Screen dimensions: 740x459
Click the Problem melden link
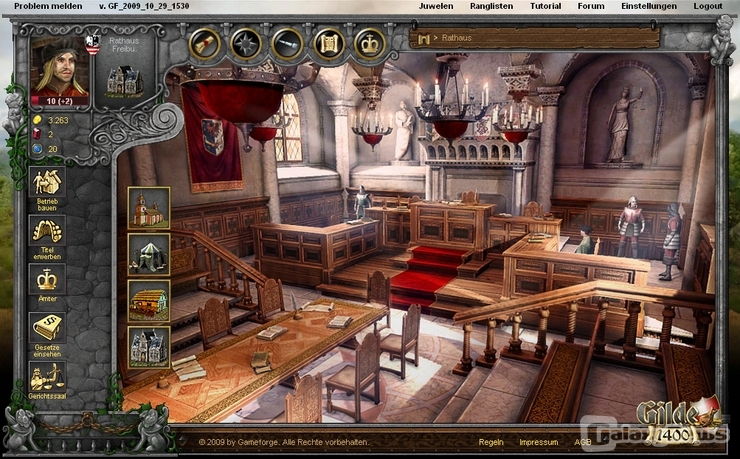(x=41, y=6)
